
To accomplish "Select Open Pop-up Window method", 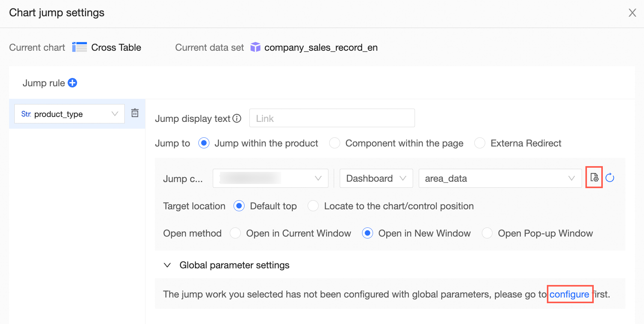I will (487, 233).
